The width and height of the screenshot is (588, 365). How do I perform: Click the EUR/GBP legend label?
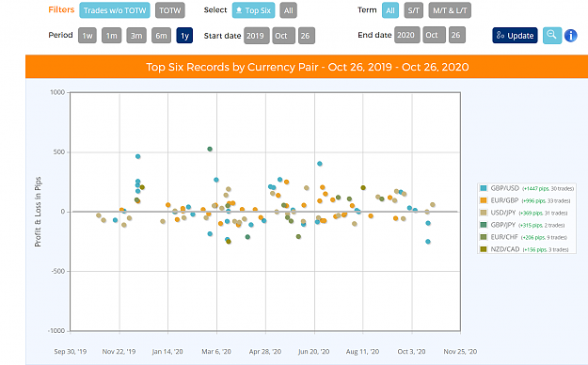click(x=504, y=200)
